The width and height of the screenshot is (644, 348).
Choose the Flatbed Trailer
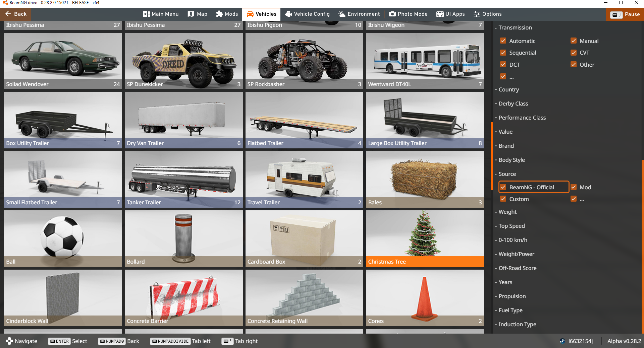pyautogui.click(x=304, y=120)
